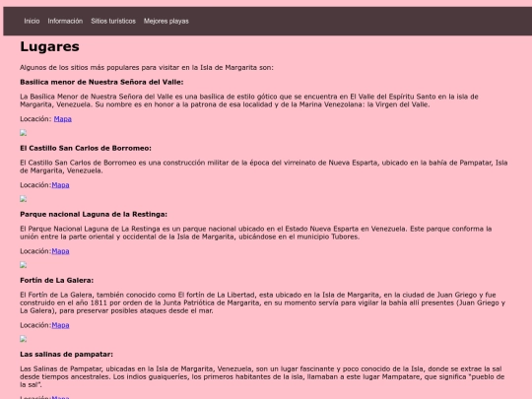The image size is (532, 399).
Task: Click paragraph mentioning indios guaiqueríes
Action: (x=262, y=376)
